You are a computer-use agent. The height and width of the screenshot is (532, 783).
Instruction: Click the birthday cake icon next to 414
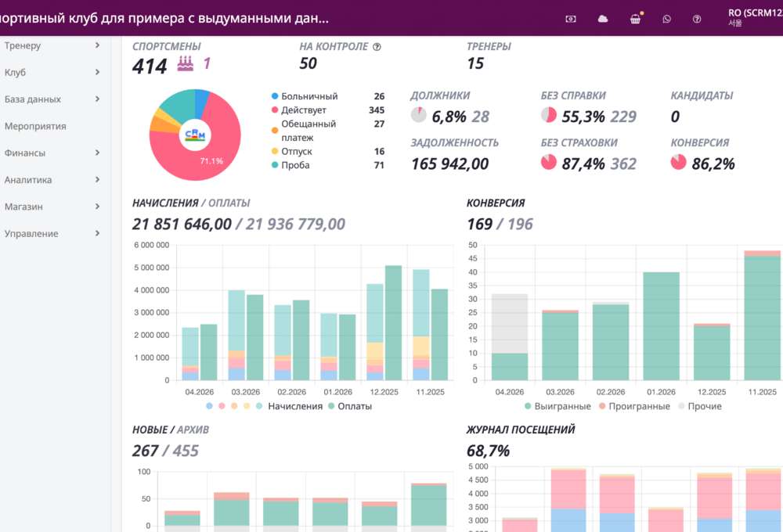[186, 63]
